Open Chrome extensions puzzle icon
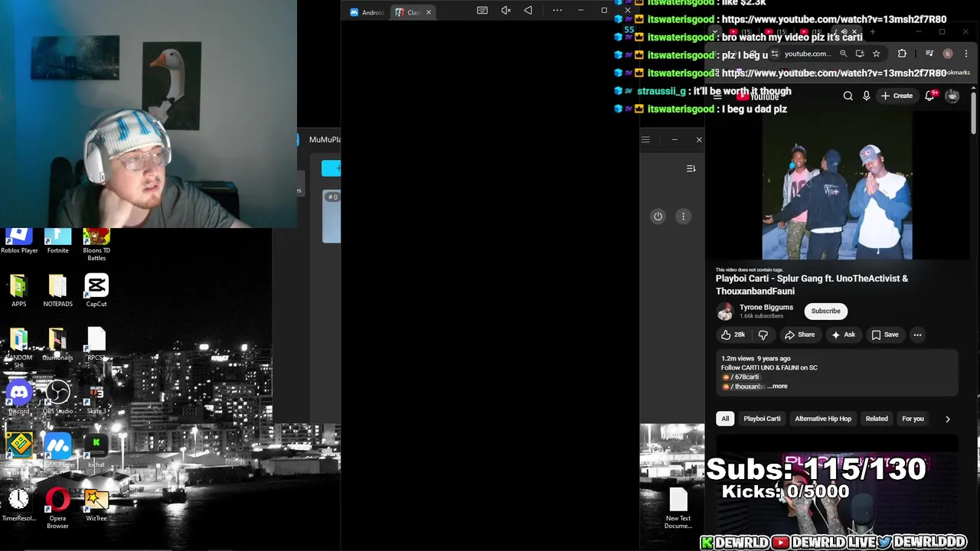Image resolution: width=980 pixels, height=551 pixels. pos(902,54)
